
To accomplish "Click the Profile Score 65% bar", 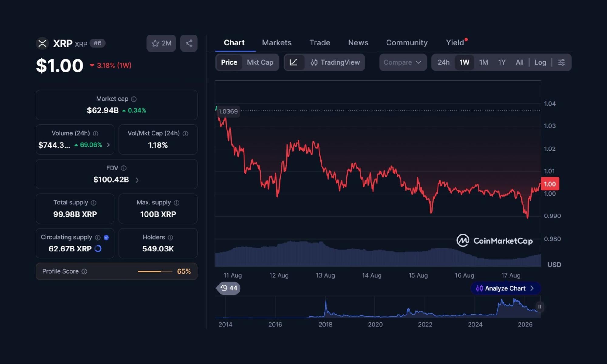I will (155, 271).
